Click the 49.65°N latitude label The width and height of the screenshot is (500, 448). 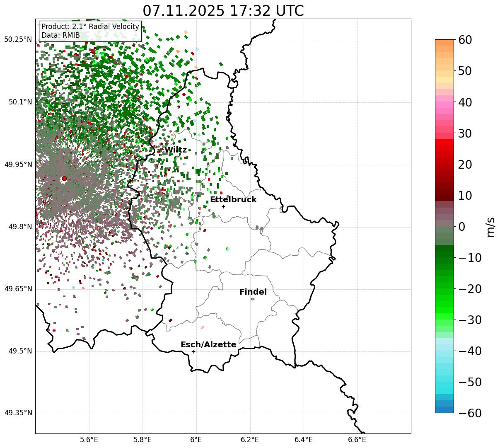point(18,289)
